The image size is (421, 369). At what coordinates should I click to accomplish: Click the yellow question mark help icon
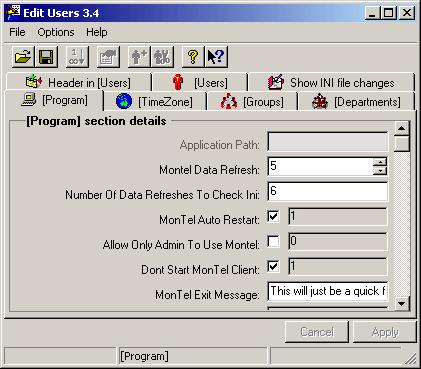(x=193, y=57)
